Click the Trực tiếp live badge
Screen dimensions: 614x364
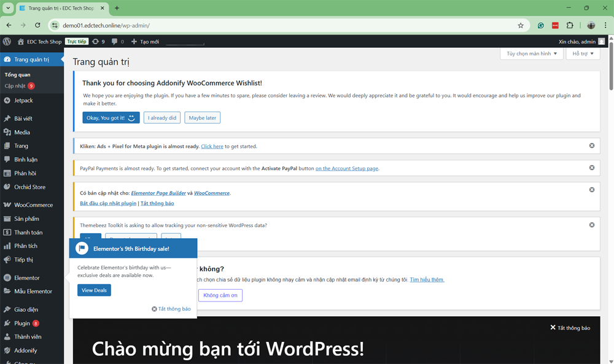[x=77, y=42]
